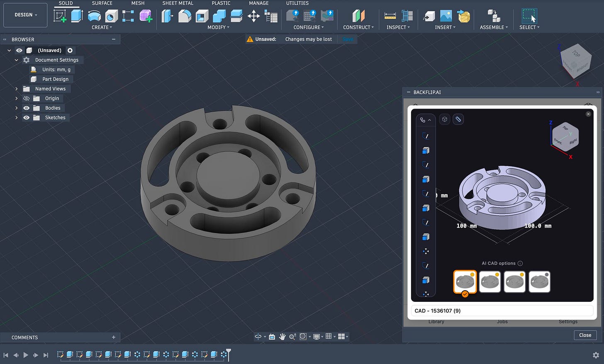604x364 pixels.
Task: Click the Look At icon in navigation bar
Action: click(272, 337)
